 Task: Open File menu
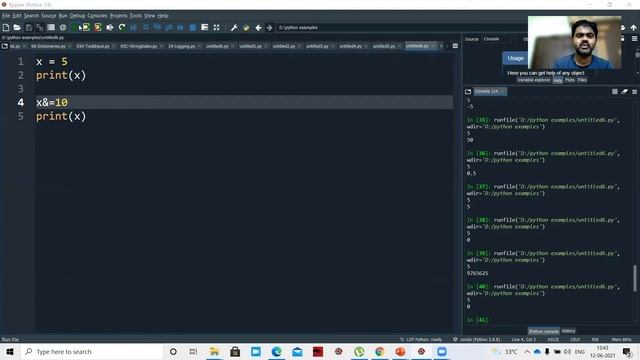pos(6,16)
